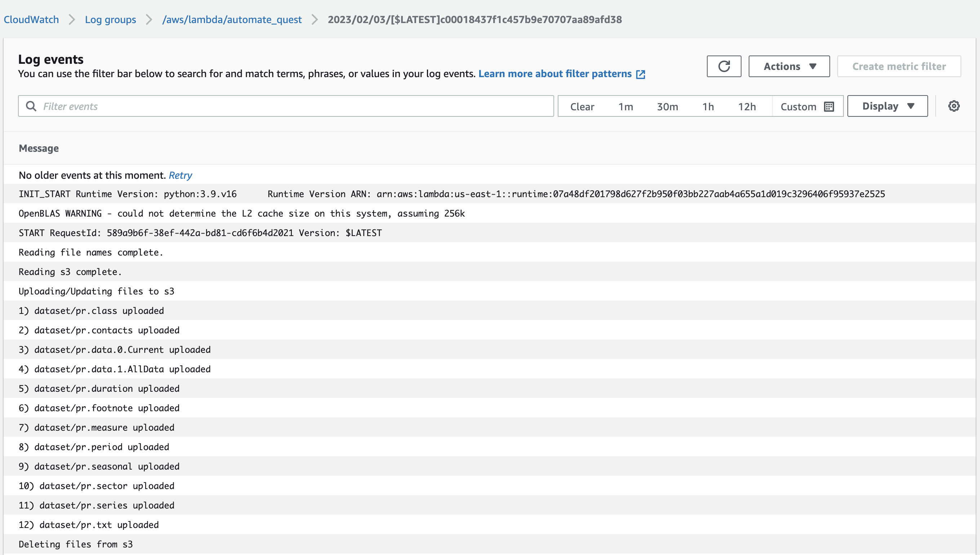
Task: Open the Actions dropdown
Action: (789, 66)
